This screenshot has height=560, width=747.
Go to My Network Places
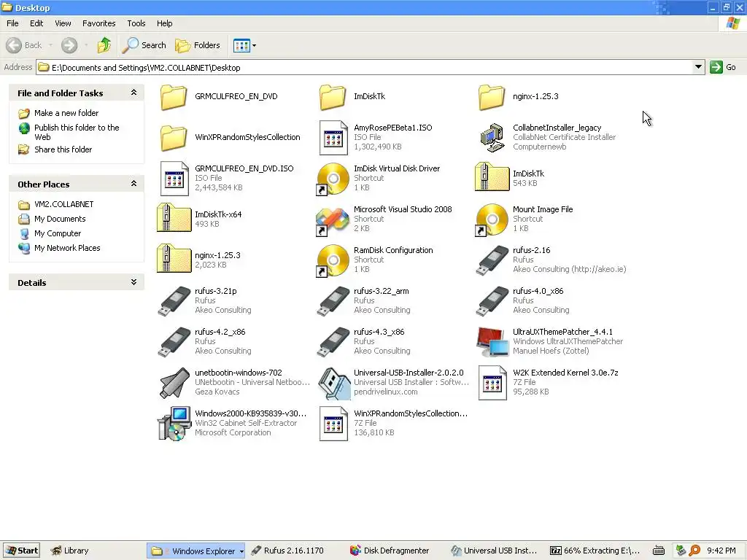pyautogui.click(x=67, y=248)
